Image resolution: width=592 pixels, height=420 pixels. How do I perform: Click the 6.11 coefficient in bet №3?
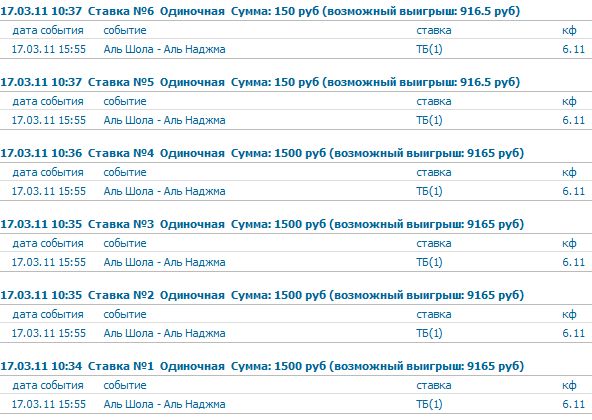[x=573, y=262]
